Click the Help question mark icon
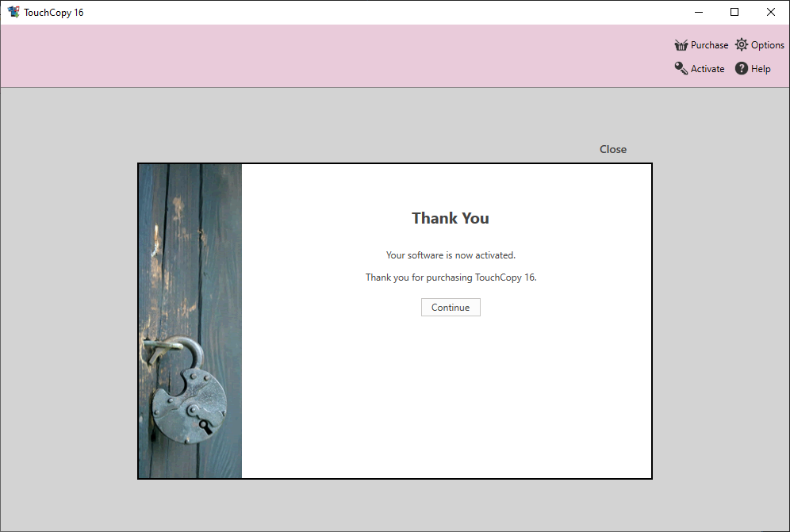 point(742,68)
